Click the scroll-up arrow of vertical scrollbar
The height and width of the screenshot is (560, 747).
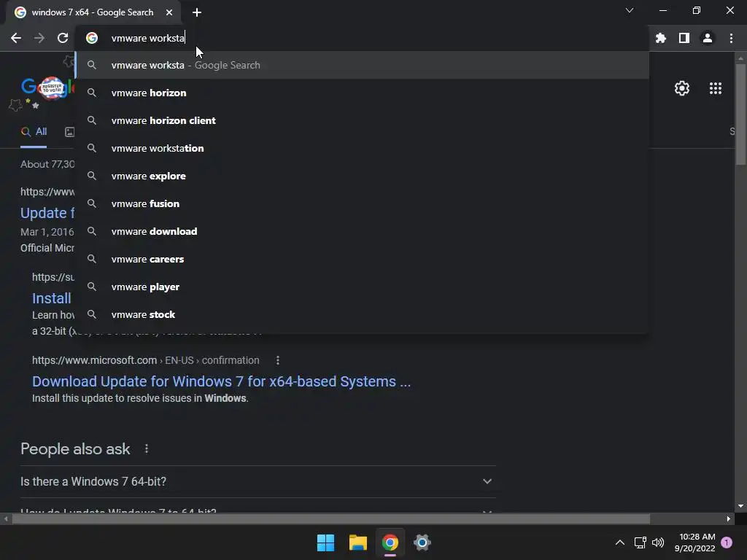pyautogui.click(x=740, y=58)
